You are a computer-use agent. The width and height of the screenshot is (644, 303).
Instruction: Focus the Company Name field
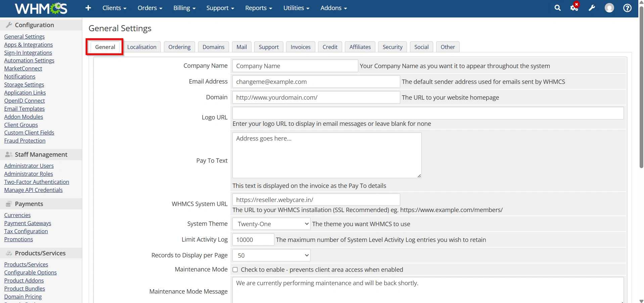pos(295,66)
